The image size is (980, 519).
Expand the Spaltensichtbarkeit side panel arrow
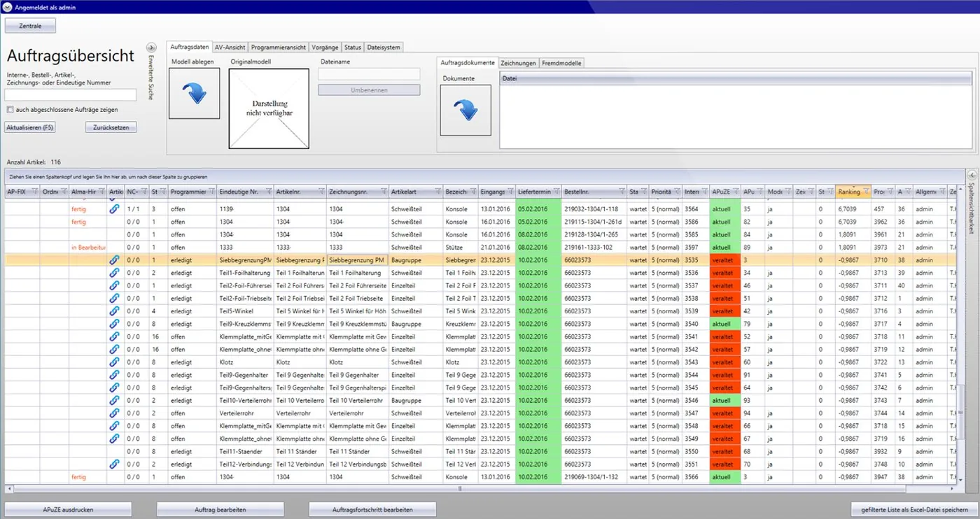click(x=972, y=175)
